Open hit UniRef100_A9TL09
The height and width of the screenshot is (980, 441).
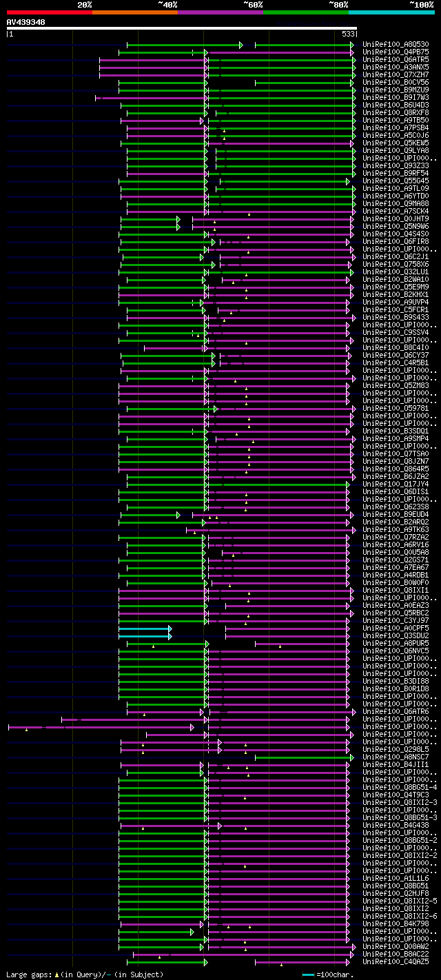point(396,189)
